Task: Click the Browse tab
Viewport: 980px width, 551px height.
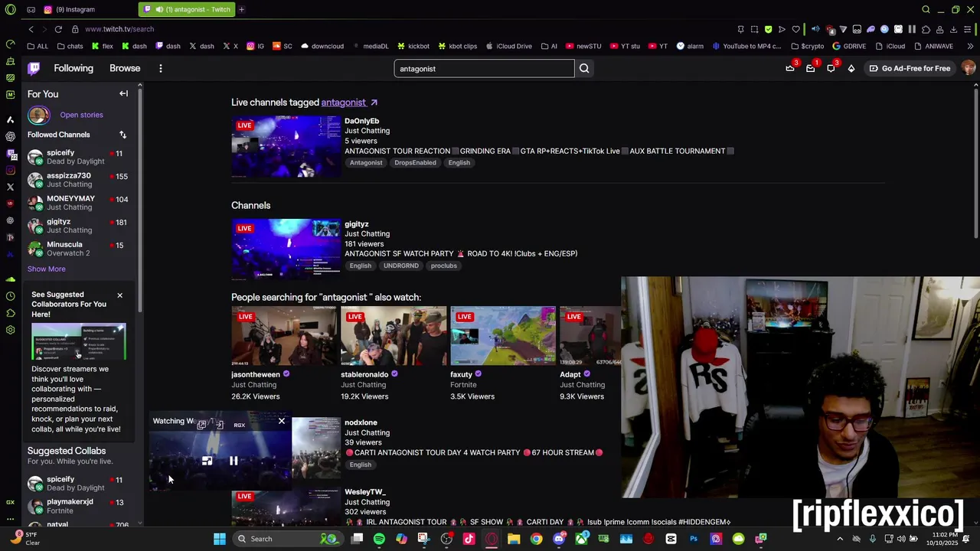Action: pyautogui.click(x=125, y=68)
